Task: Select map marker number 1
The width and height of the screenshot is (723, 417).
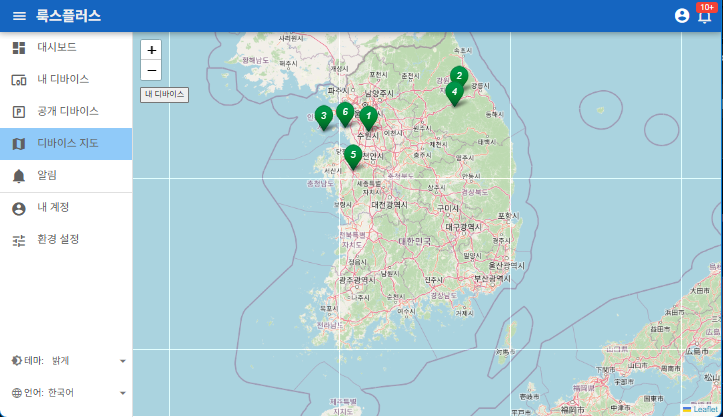Action: point(368,117)
